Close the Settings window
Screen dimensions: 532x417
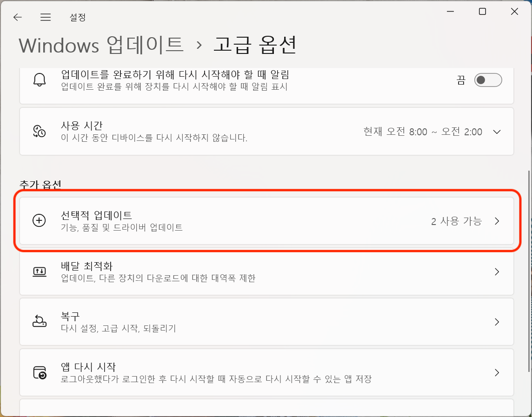(x=514, y=12)
